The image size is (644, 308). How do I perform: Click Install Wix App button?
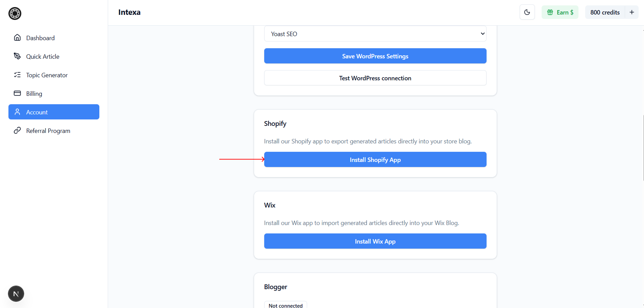(375, 241)
